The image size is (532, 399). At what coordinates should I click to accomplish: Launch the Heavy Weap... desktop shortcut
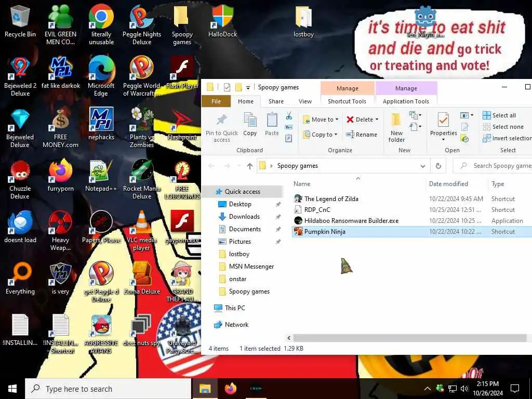(60, 231)
